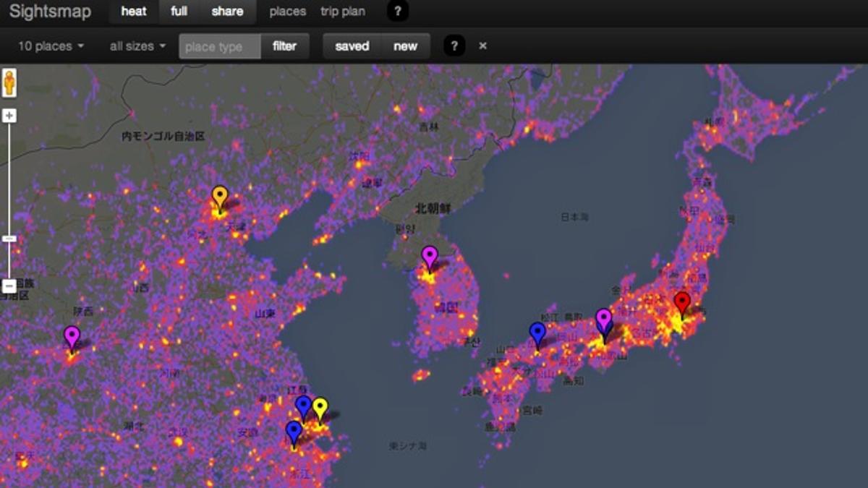Close the filter bar with the X
Screen dimensions: 868x488
point(483,46)
